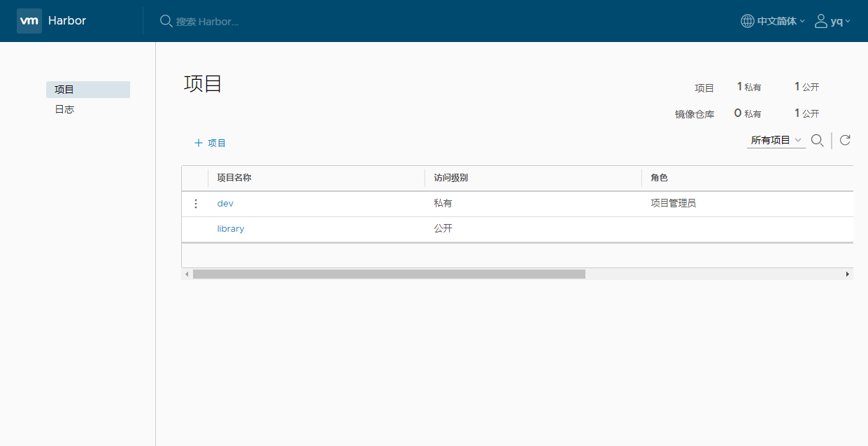Viewport: 868px width, 446px height.
Task: Click the user avatar icon
Action: click(x=821, y=21)
